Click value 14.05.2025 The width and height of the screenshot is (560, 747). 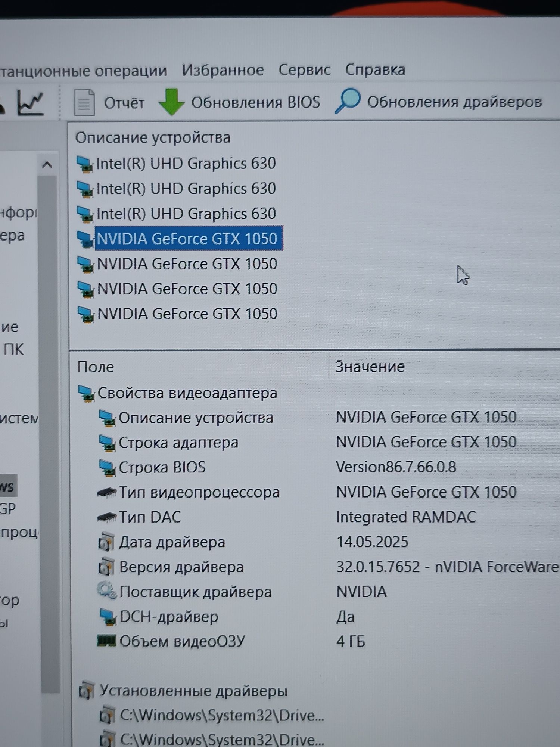[373, 542]
